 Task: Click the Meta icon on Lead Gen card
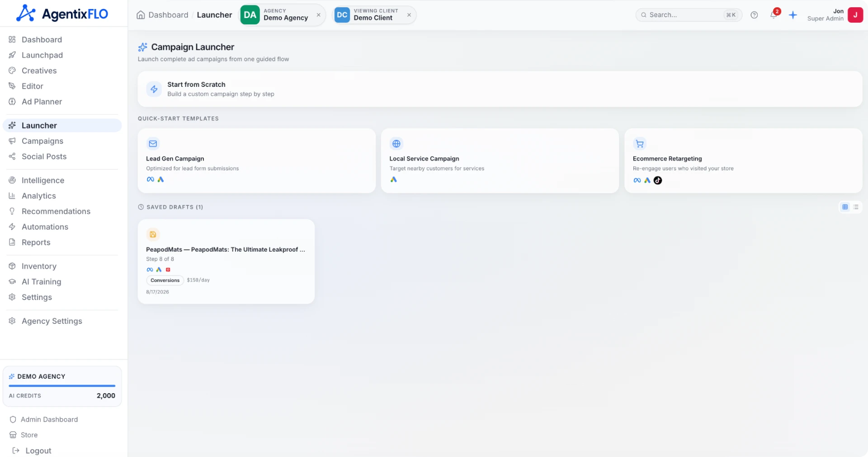pos(151,180)
